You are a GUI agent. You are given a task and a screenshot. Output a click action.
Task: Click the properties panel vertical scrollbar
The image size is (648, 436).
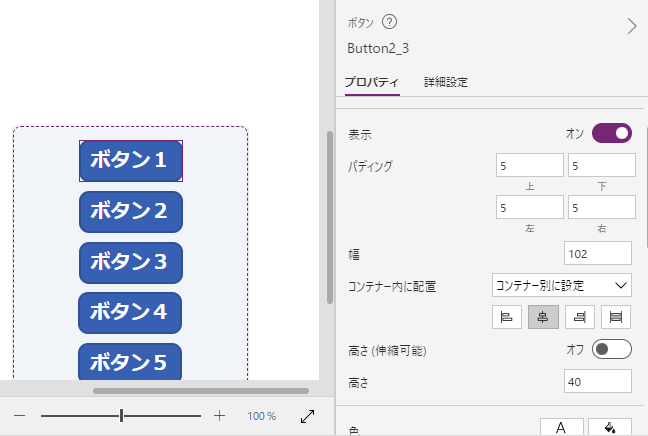tap(646, 188)
